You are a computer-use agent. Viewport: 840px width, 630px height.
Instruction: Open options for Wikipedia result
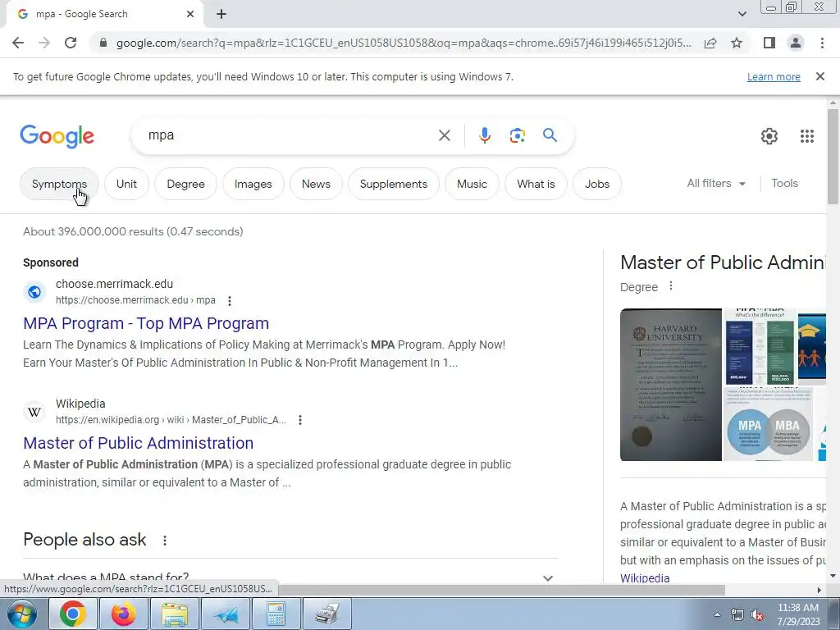pos(300,420)
